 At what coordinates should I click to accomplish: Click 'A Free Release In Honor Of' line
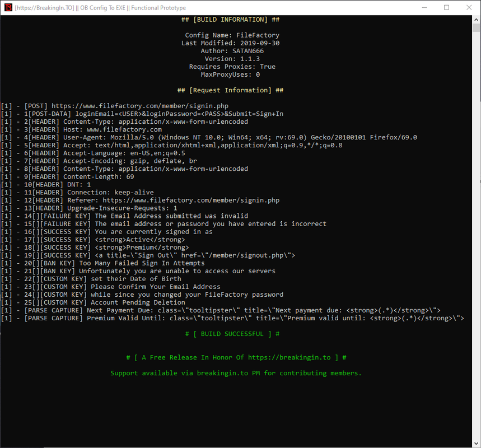[236, 357]
